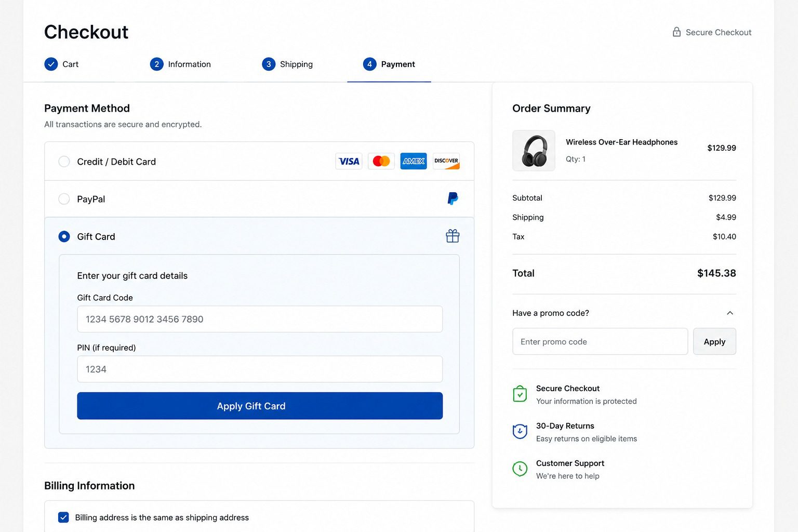Click the Customer Support heading
Screen dimensions: 798x532
(x=570, y=463)
